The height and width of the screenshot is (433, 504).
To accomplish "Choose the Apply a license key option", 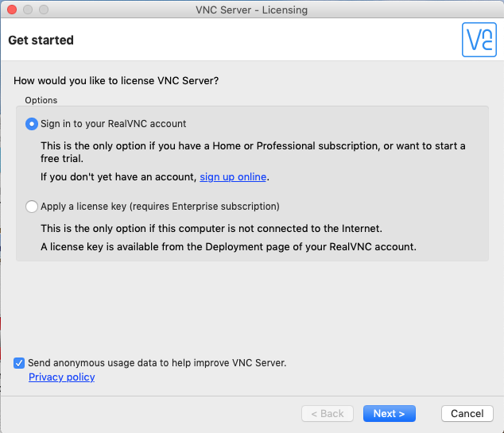I will coord(32,207).
